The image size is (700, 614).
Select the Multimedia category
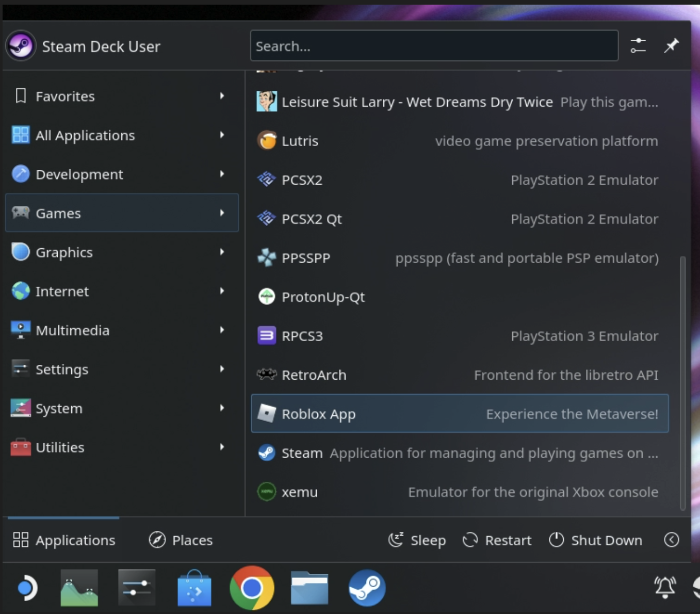(x=122, y=330)
